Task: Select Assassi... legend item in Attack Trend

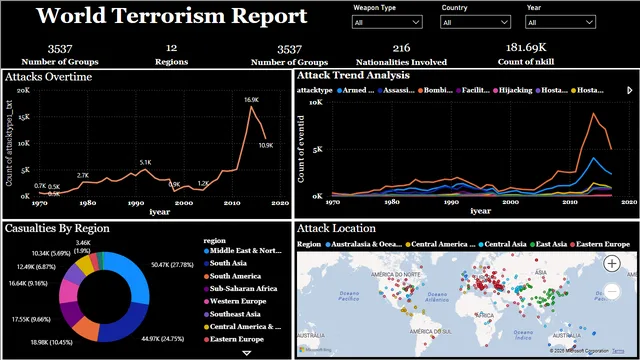Action: pyautogui.click(x=396, y=90)
